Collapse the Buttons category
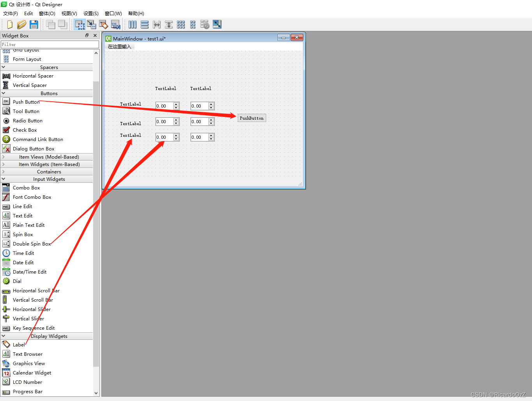 (x=4, y=93)
